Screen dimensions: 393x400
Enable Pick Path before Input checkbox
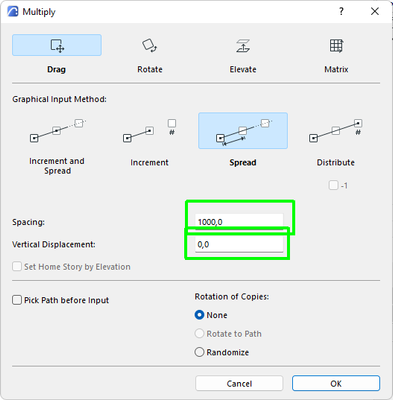point(17,300)
